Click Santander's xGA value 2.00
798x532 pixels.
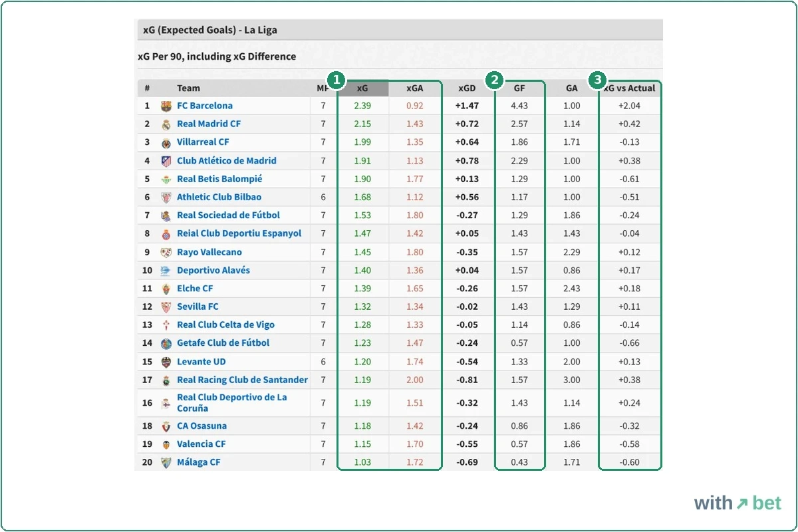point(414,380)
